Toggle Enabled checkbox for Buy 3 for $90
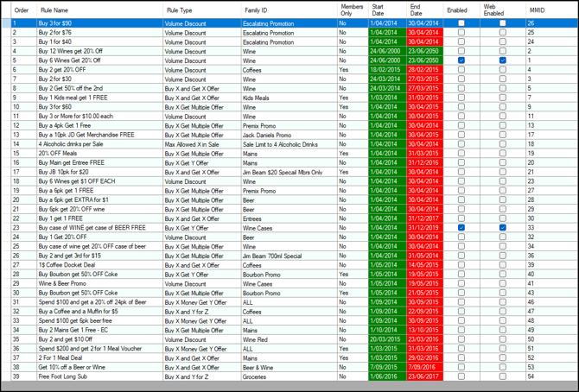 (x=461, y=23)
